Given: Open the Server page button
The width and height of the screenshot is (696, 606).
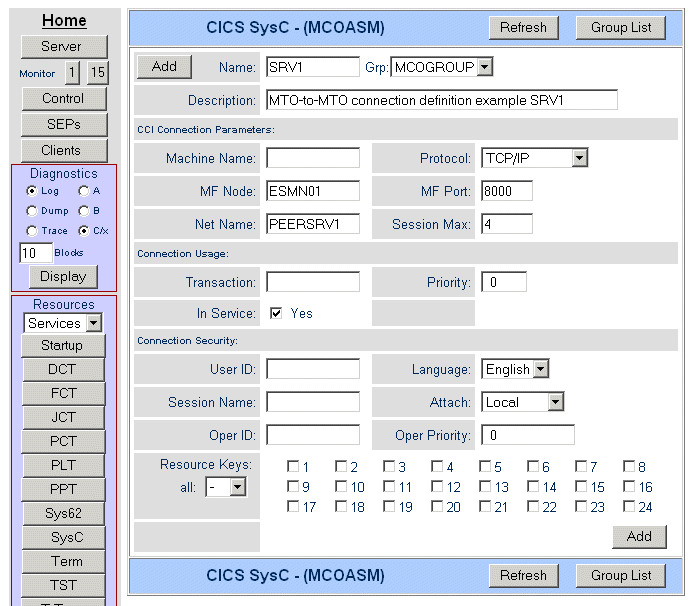Looking at the screenshot, I should [64, 46].
